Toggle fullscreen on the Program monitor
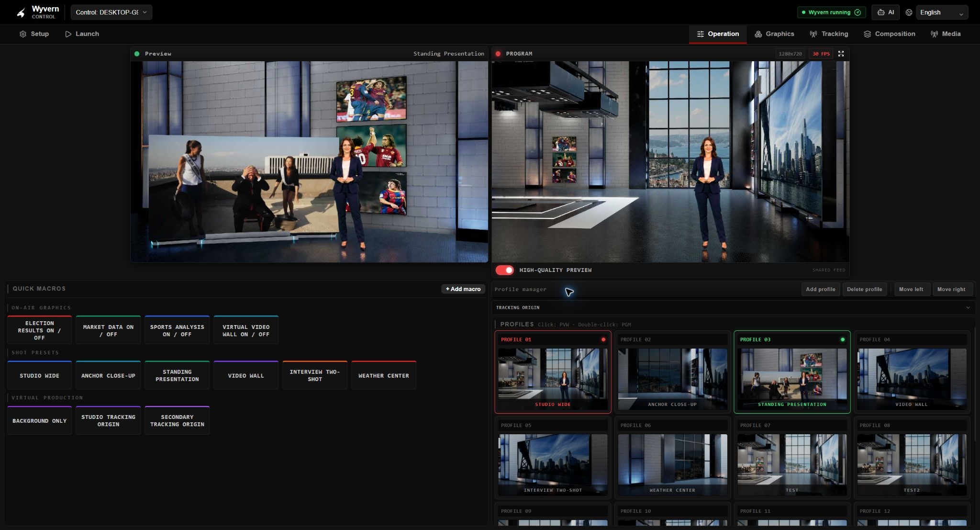The width and height of the screenshot is (980, 530). (x=841, y=54)
